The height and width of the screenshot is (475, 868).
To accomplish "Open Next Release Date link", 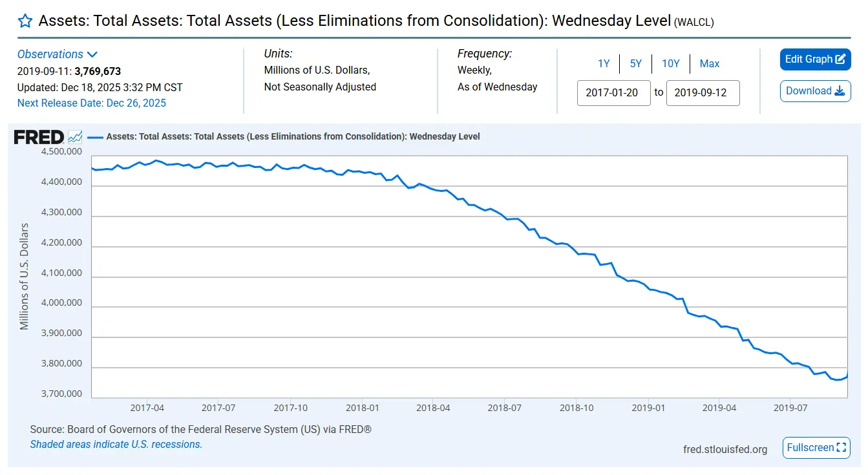I will click(91, 103).
